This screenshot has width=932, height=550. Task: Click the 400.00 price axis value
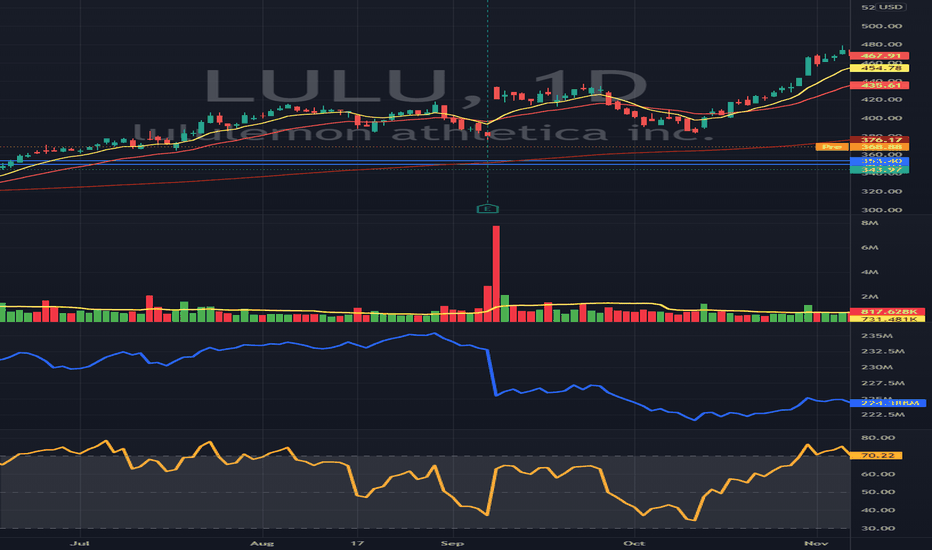pos(881,118)
